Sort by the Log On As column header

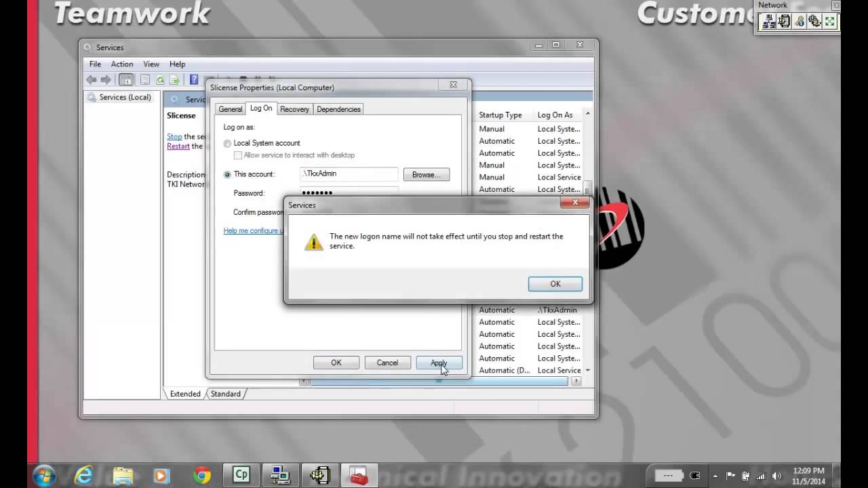coord(555,115)
